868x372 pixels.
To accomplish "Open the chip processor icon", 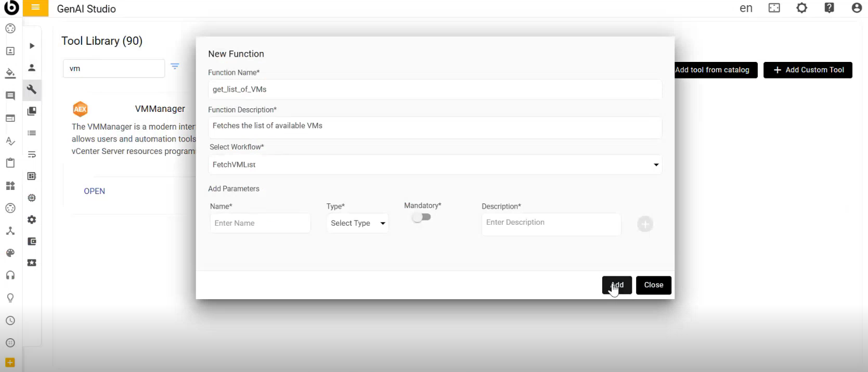I will [32, 198].
